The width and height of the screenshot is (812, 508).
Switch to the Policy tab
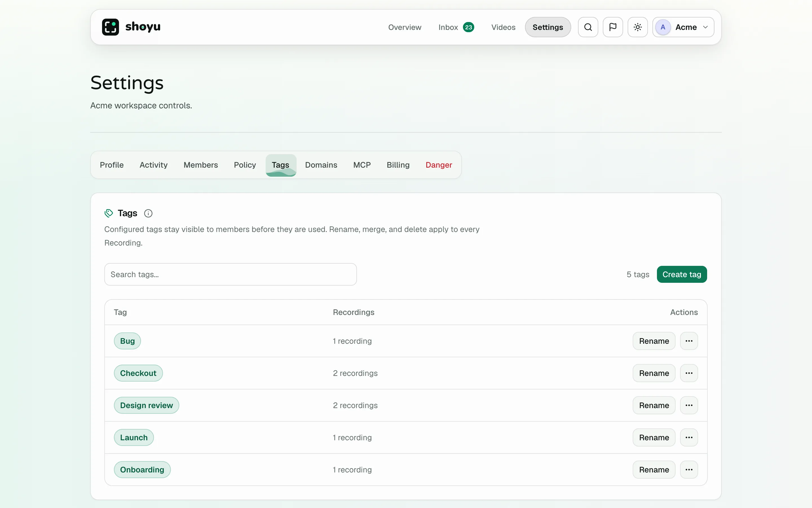pos(245,165)
